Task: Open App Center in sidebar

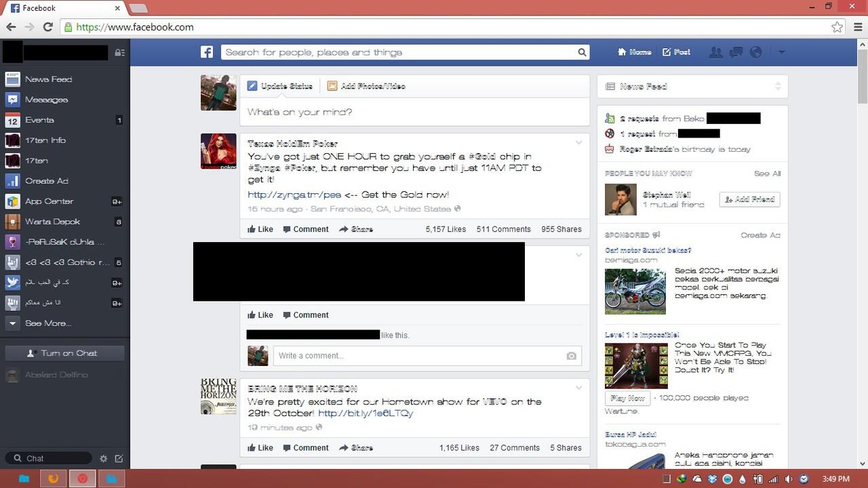Action: point(64,201)
